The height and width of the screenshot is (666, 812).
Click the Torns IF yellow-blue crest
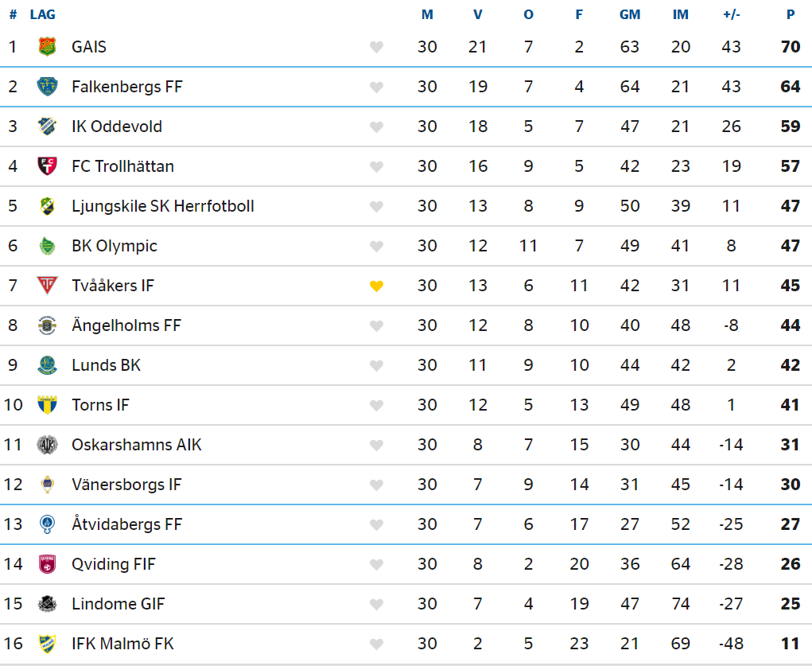tap(47, 405)
